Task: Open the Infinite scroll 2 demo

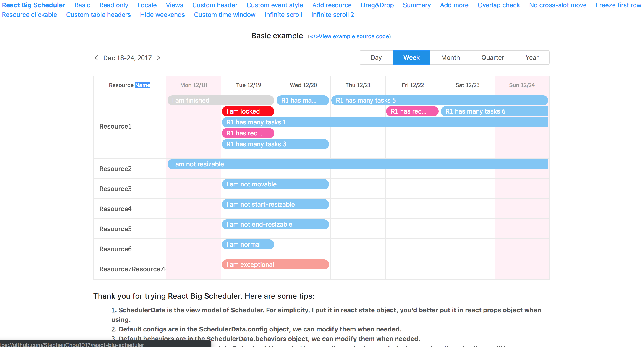Action: [x=332, y=15]
